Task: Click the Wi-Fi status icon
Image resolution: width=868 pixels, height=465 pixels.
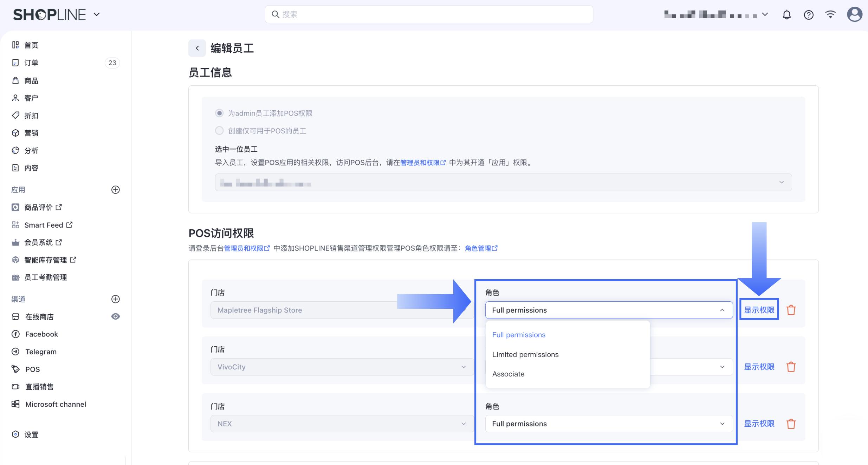Action: pyautogui.click(x=830, y=15)
